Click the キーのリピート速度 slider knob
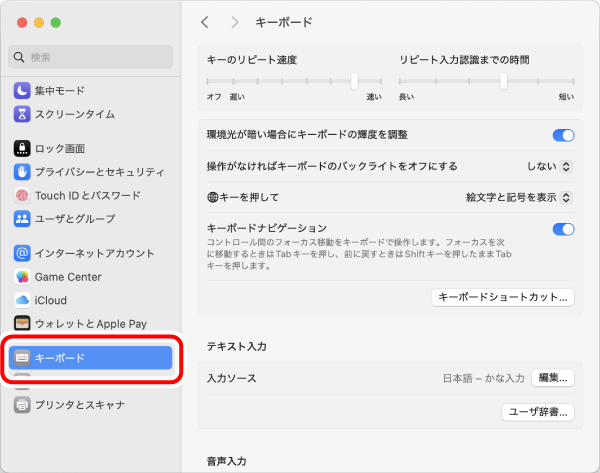The width and height of the screenshot is (600, 473). click(x=354, y=81)
